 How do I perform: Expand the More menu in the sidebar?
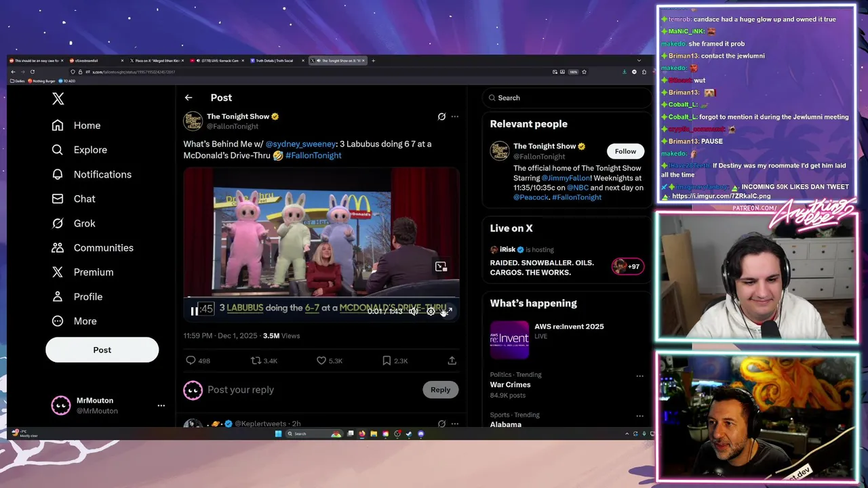tap(75, 321)
